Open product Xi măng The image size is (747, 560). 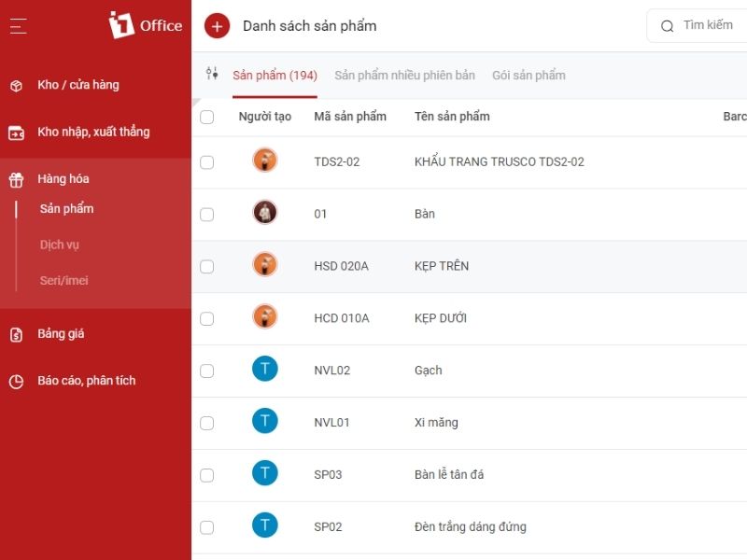pyautogui.click(x=436, y=423)
